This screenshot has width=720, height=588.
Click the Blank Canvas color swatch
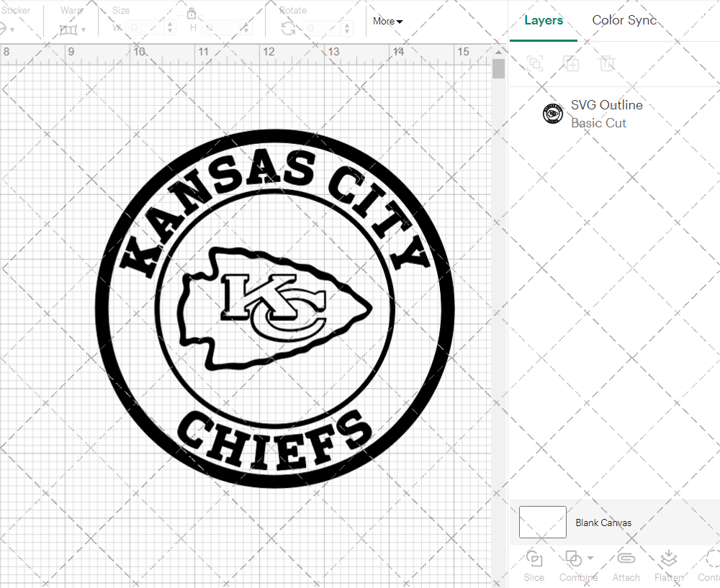click(541, 522)
